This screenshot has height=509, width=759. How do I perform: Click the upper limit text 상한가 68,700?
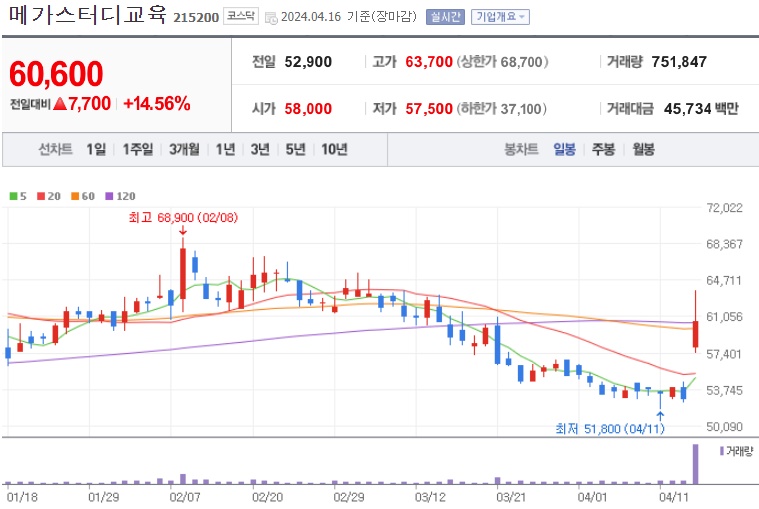coord(503,62)
